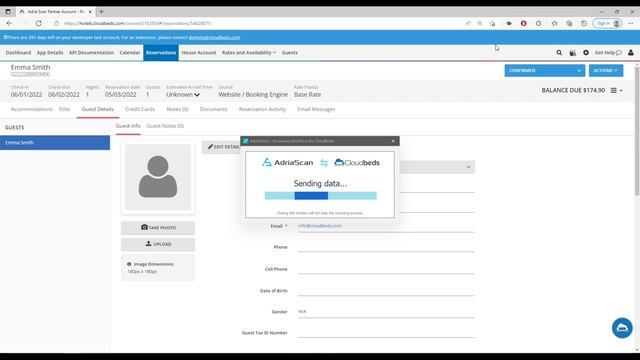The width and height of the screenshot is (640, 360).
Task: Click the Website / Booking Engine source text
Action: (x=253, y=95)
